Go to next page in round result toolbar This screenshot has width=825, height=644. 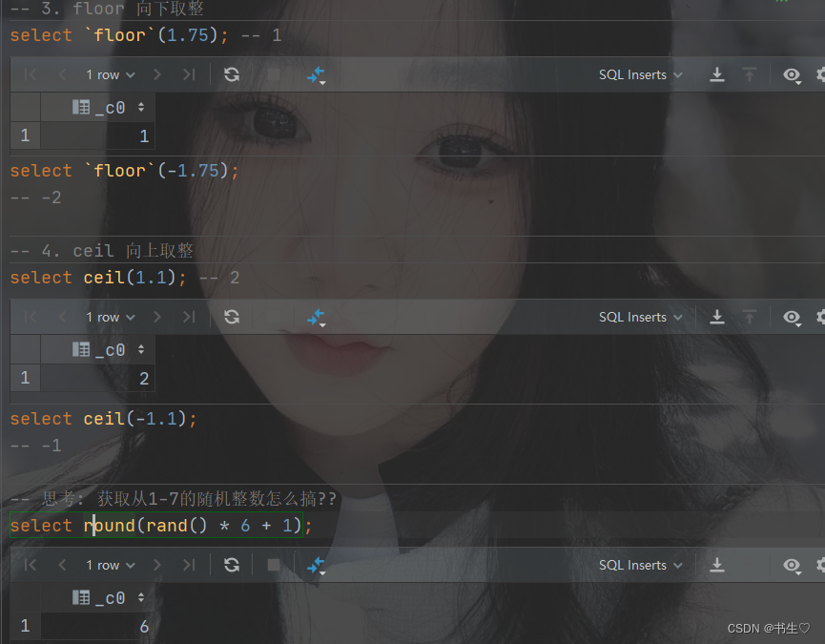(156, 565)
